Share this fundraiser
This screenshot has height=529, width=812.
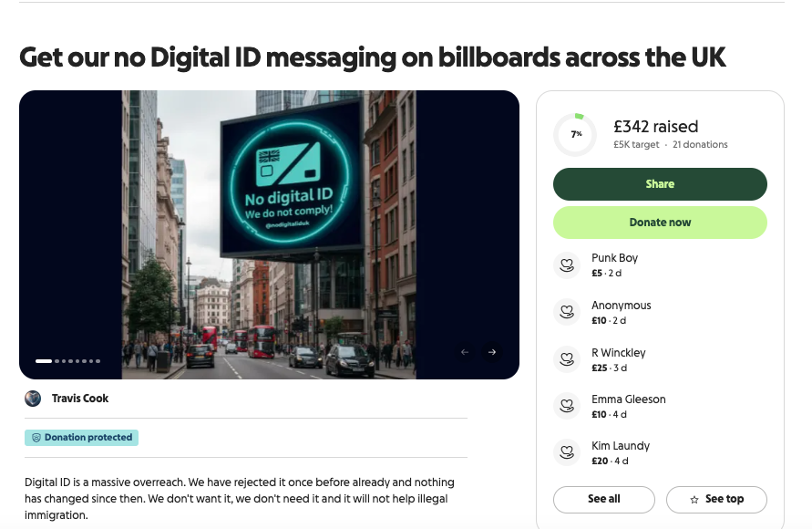[660, 184]
